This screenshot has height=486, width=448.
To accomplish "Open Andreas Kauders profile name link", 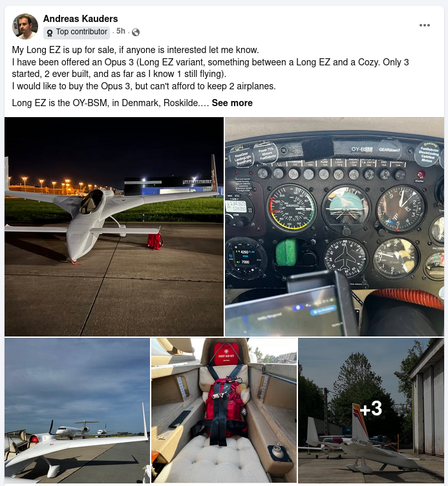I will pos(81,19).
